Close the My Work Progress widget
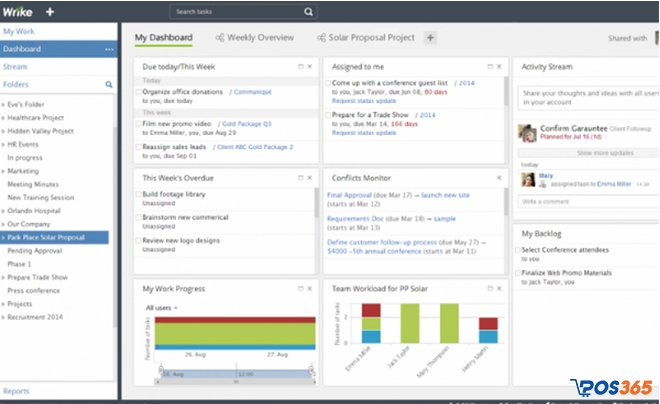The height and width of the screenshot is (404, 660). 310,288
